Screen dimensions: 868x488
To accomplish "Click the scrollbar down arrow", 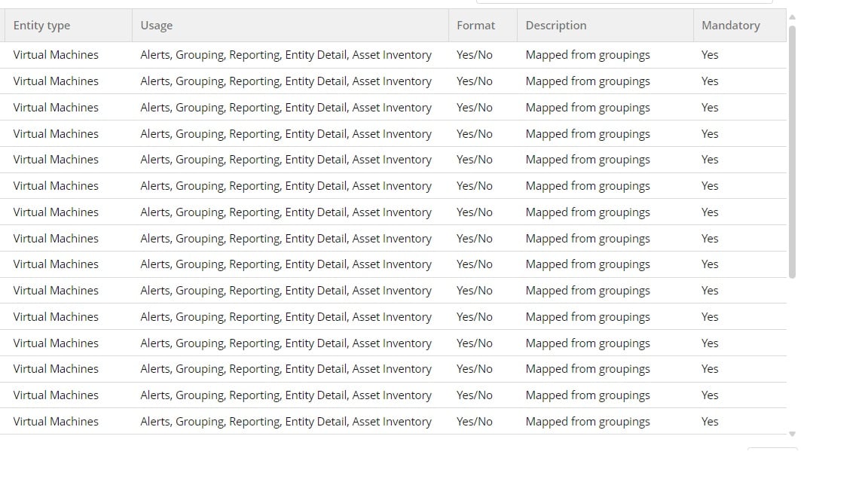I will (792, 435).
